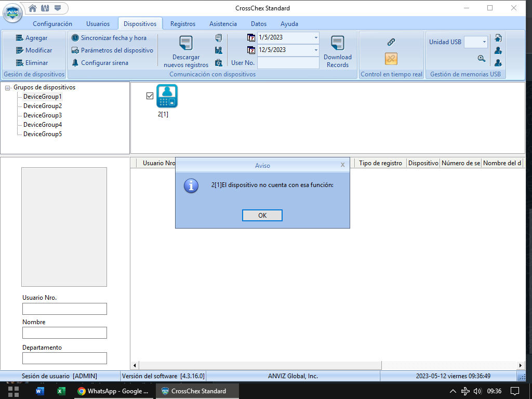The height and width of the screenshot is (399, 532).
Task: Click the Dispositivo column header
Action: pyautogui.click(x=423, y=163)
